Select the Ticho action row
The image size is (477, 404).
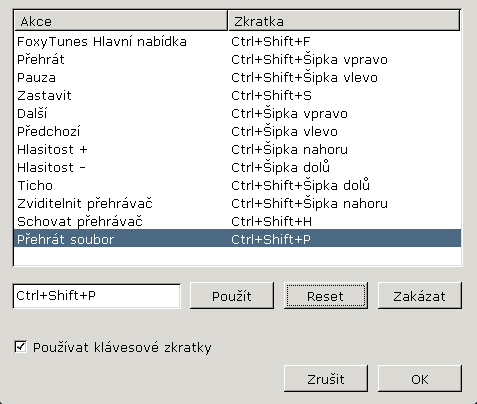[x=237, y=186]
